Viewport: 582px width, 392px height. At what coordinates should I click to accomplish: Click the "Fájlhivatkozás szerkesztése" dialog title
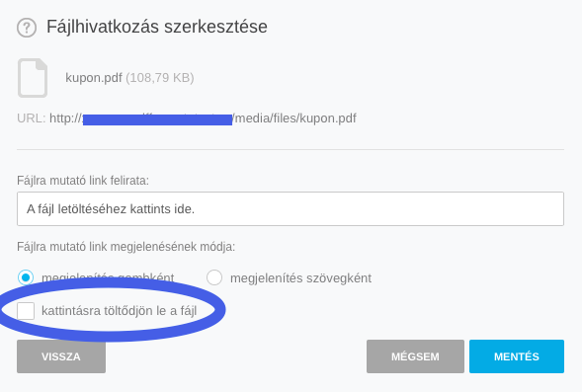coord(157,27)
